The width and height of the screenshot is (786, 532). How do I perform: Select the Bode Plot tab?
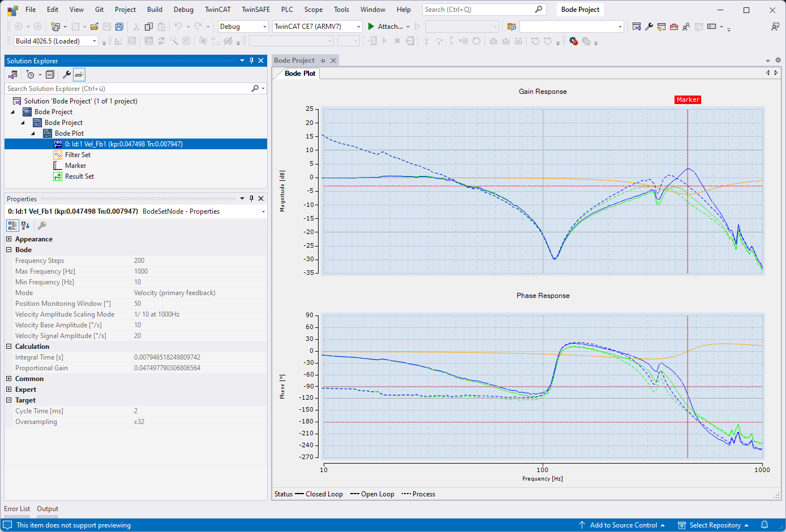(x=300, y=73)
